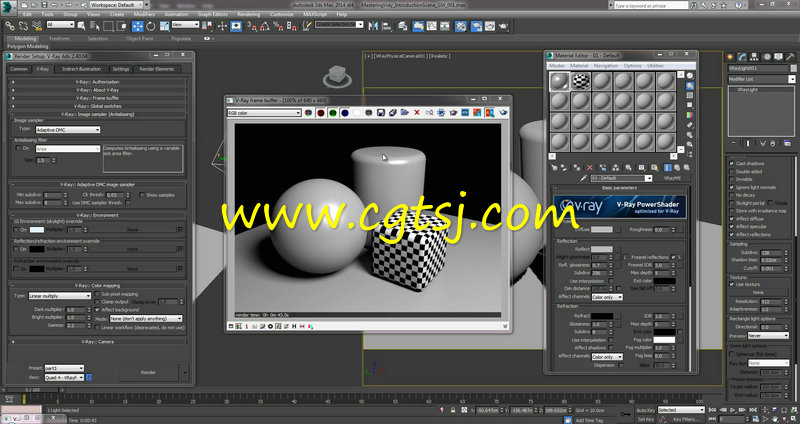Image resolution: width=800 pixels, height=424 pixels.
Task: Open the 3ds Max application menu logo
Action: tap(9, 6)
